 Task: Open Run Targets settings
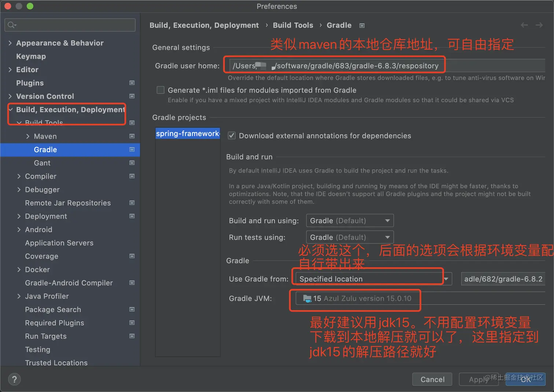pyautogui.click(x=46, y=336)
